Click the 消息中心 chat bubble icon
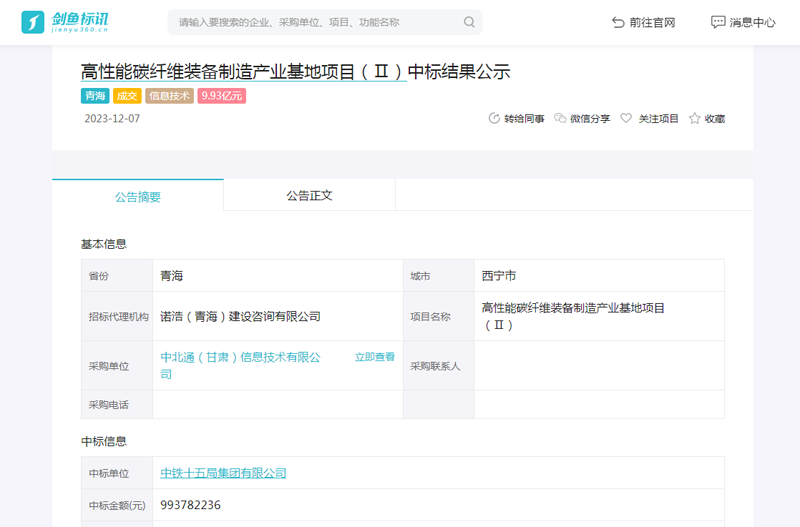Viewport: 800px width, 527px height. point(718,22)
